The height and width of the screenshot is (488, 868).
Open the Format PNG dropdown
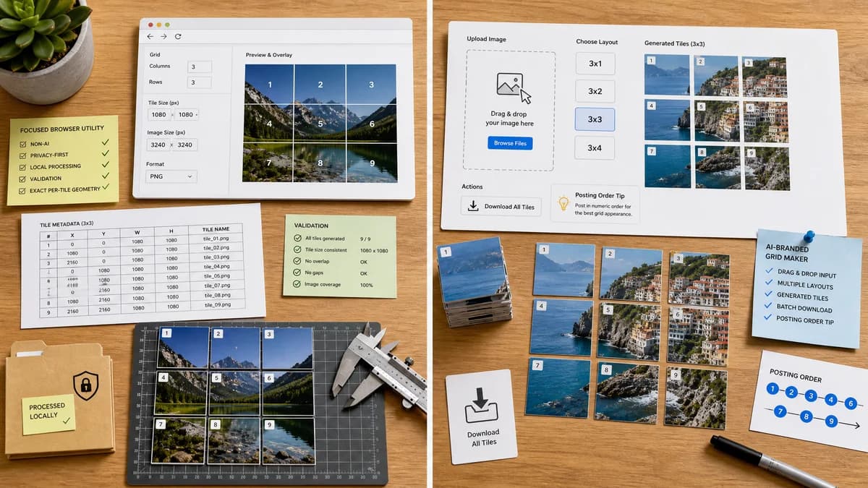(x=171, y=176)
